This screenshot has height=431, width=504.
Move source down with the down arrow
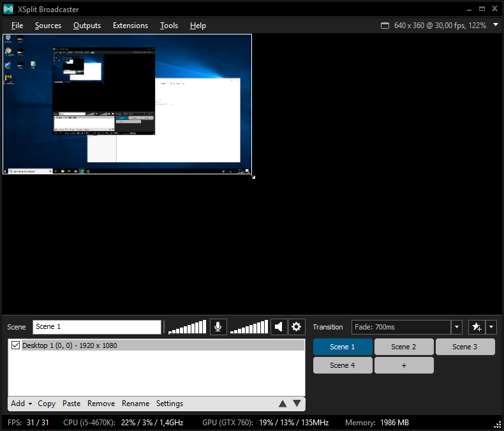[297, 404]
